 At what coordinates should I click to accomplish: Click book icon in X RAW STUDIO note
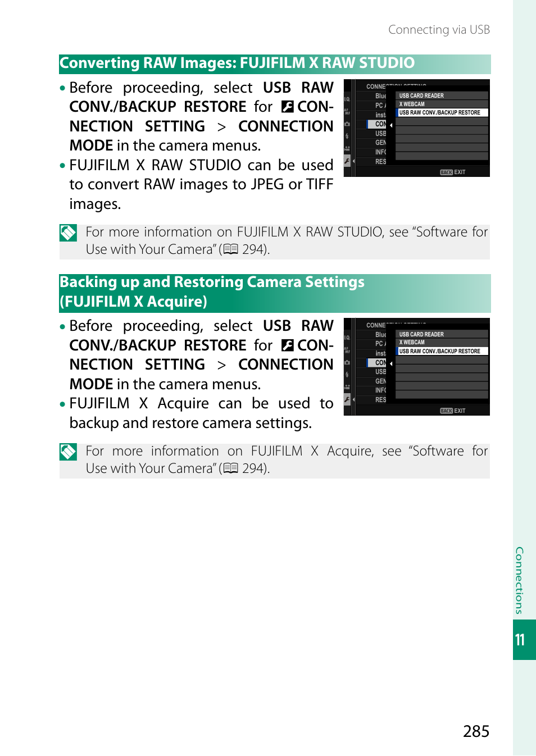tap(231, 249)
